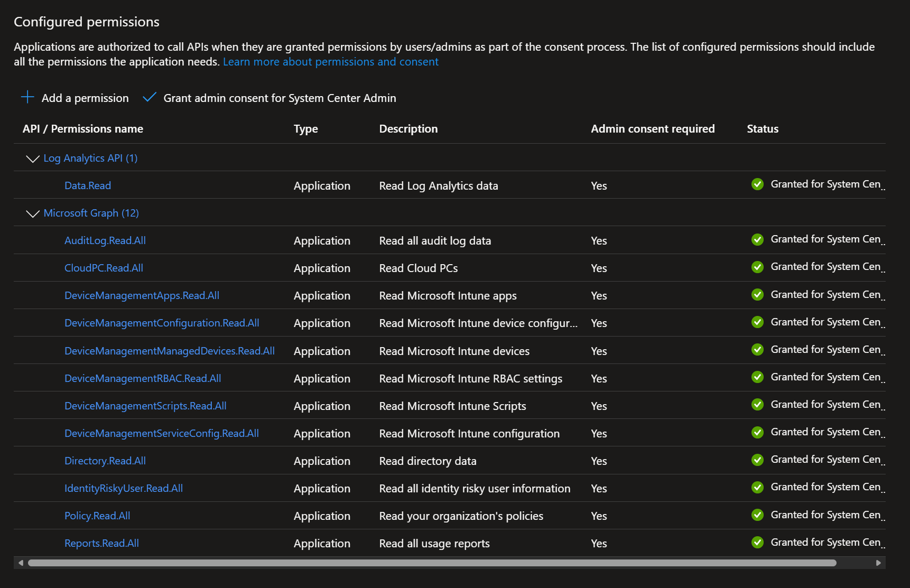Screen dimensions: 910x588
Task: Click the horizontal scrollbar right arrow
Action: click(x=878, y=563)
